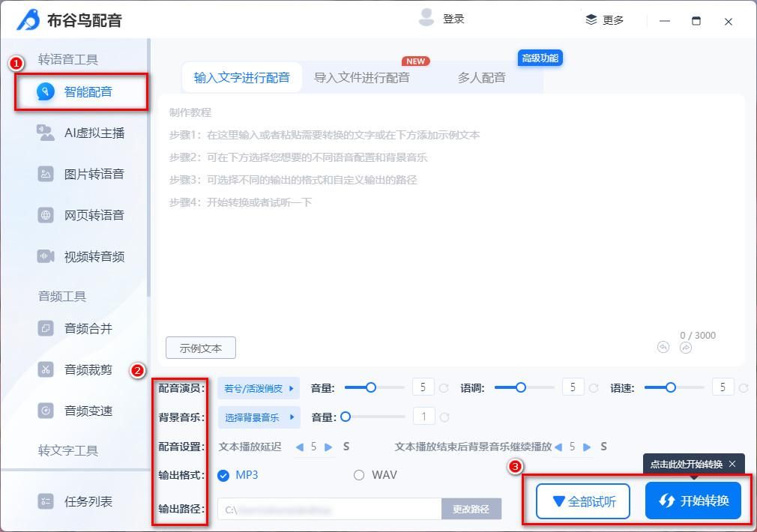Viewport: 757px width, 532px height.
Task: Click the user avatar icon beside 登录
Action: click(x=426, y=17)
